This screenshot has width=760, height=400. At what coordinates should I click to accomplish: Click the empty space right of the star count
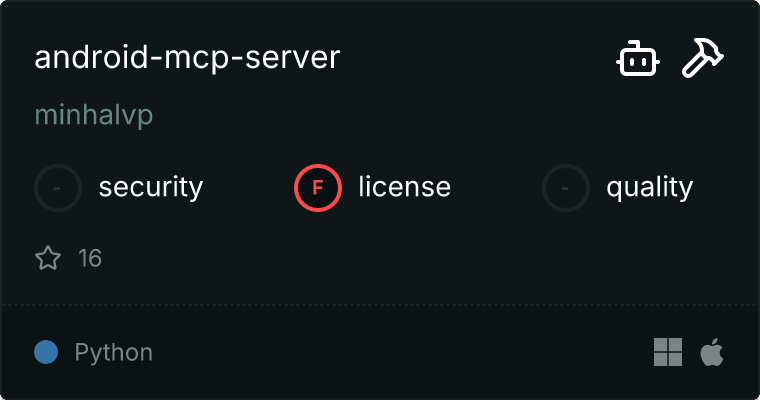(400, 259)
